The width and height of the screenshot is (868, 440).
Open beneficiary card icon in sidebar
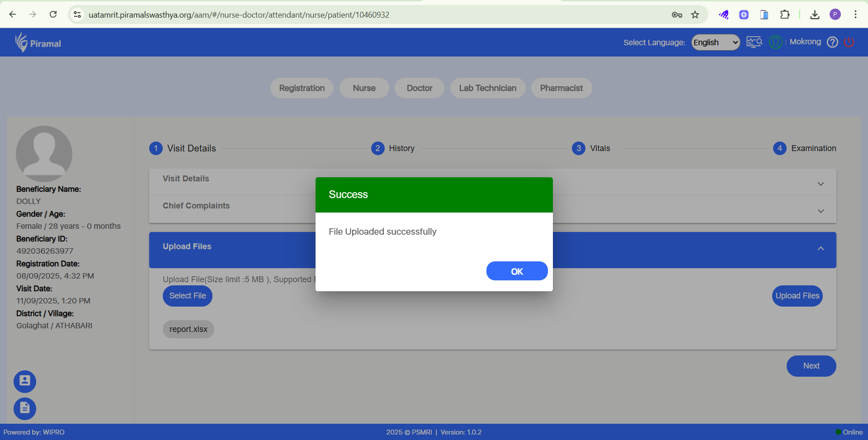click(25, 381)
